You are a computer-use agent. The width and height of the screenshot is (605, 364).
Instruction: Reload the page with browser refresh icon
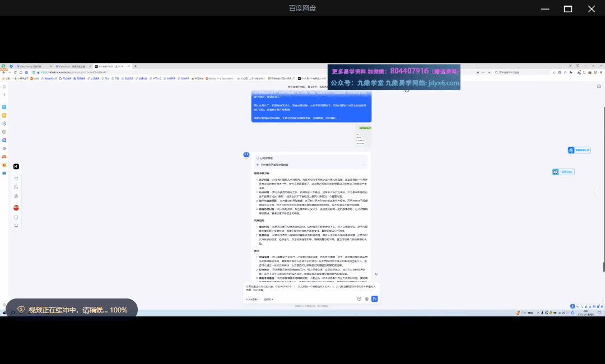(x=15, y=72)
